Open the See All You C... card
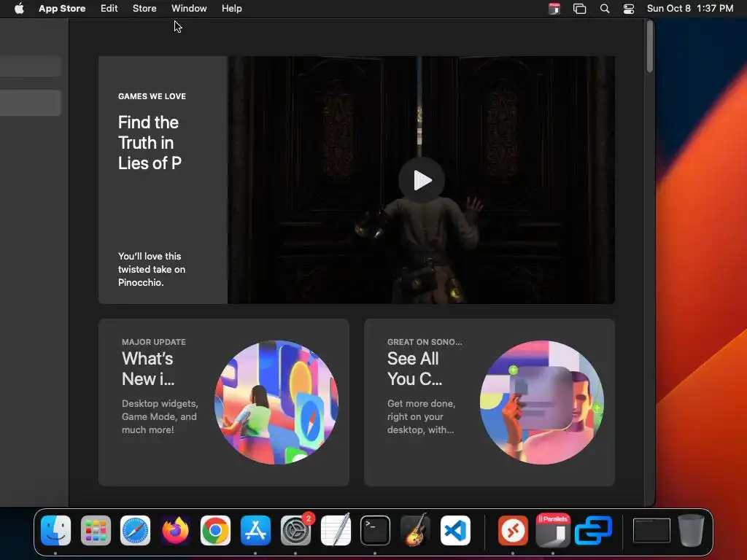 point(489,402)
